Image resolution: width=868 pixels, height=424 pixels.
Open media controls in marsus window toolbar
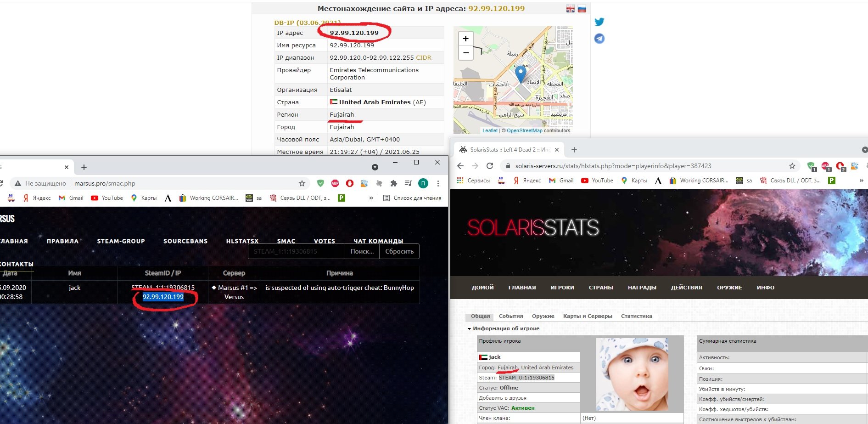408,183
